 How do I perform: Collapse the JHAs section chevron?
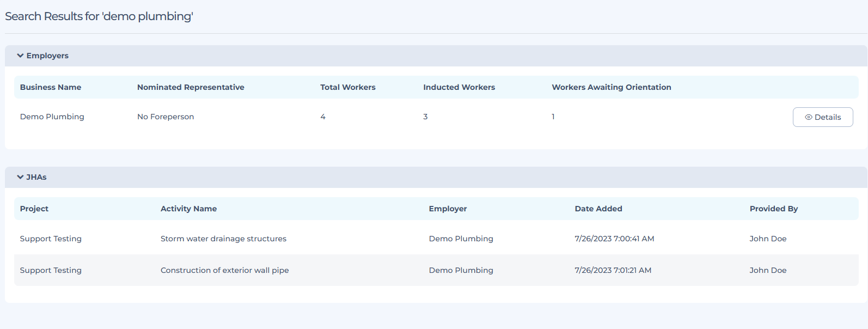click(20, 177)
